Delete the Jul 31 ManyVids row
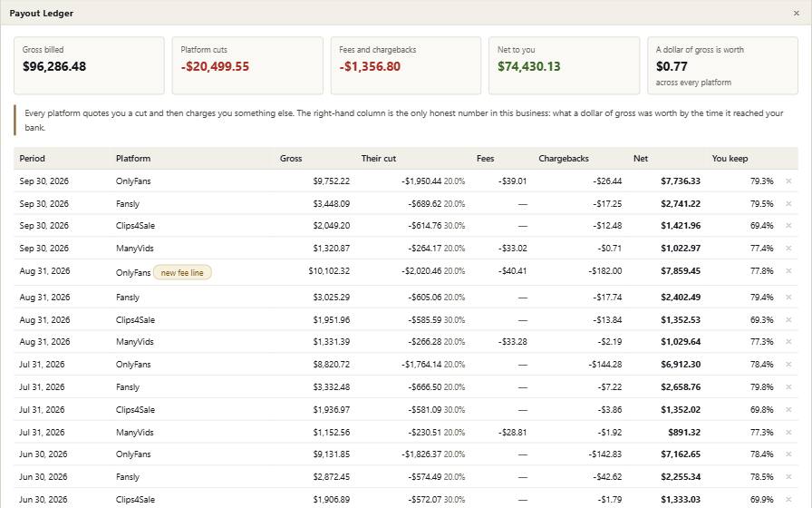Screen dimensions: 812x508 [788, 433]
